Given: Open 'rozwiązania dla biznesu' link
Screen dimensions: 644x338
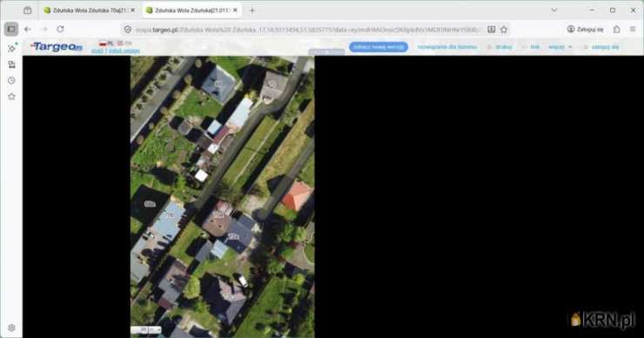Looking at the screenshot, I should point(447,47).
